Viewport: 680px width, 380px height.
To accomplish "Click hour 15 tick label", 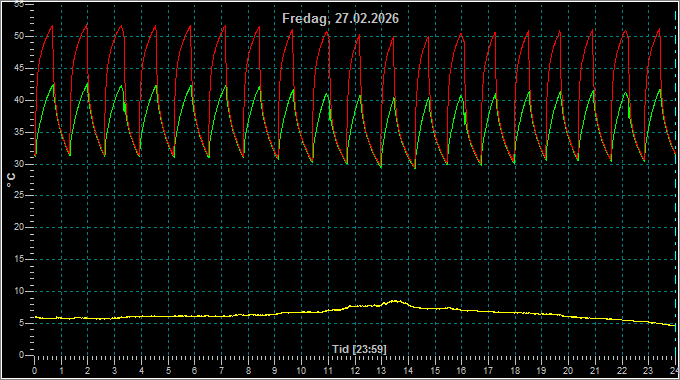I will [x=435, y=371].
